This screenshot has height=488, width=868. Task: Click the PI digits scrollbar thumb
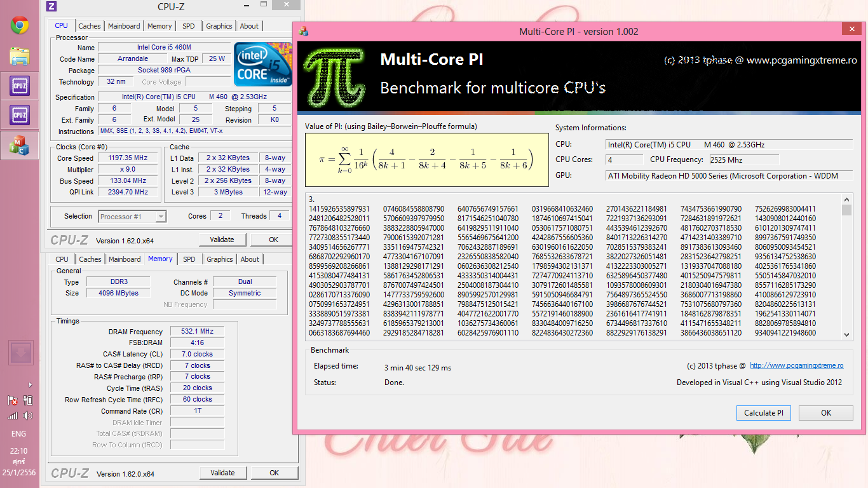coord(846,210)
